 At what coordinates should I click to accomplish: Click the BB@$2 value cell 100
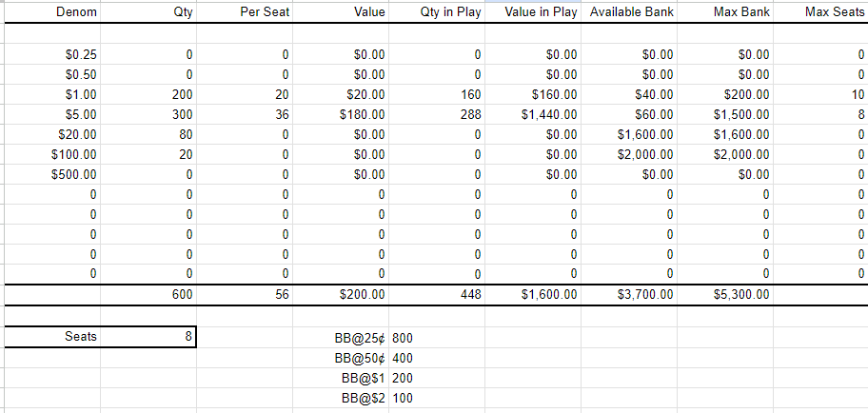click(437, 398)
